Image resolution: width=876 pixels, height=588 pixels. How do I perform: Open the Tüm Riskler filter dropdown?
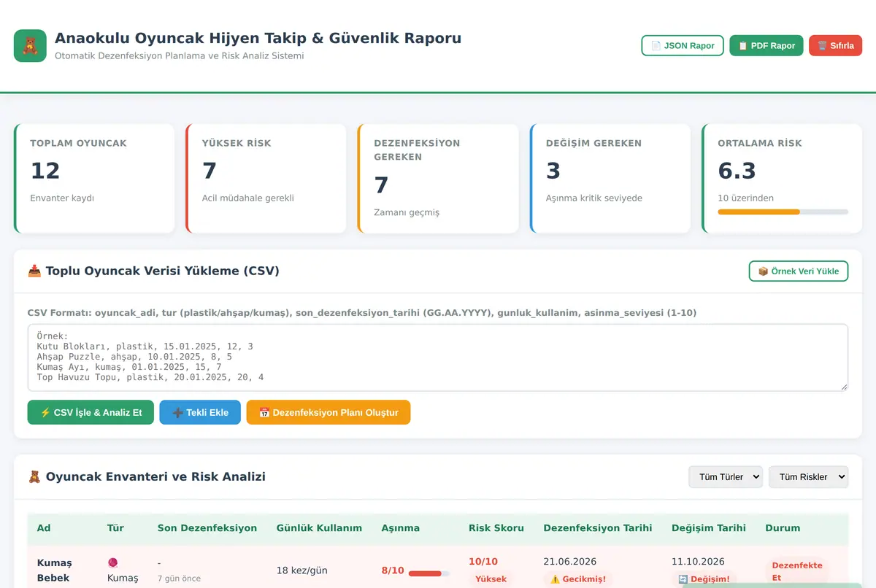(x=809, y=476)
